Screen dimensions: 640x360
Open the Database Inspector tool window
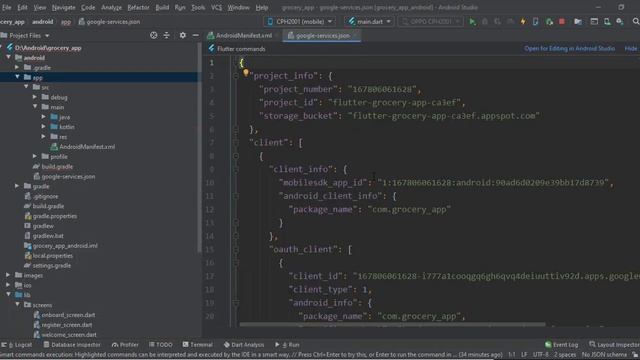coord(72,345)
